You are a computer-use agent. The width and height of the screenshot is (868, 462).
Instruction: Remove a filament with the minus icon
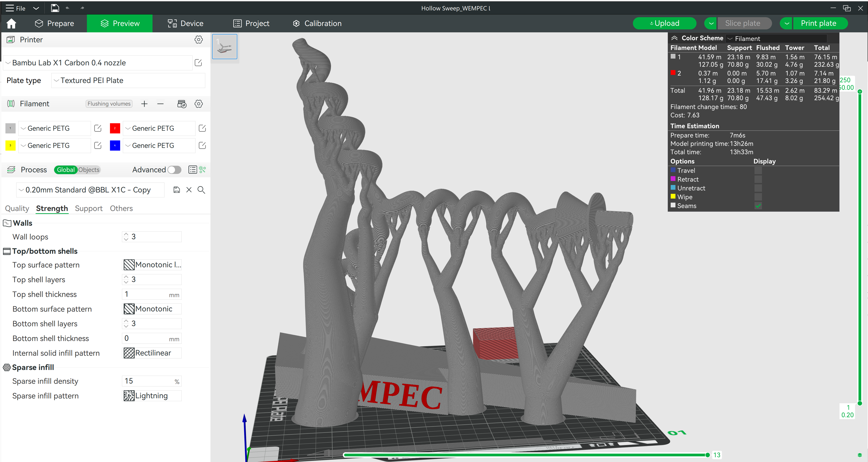tap(160, 104)
